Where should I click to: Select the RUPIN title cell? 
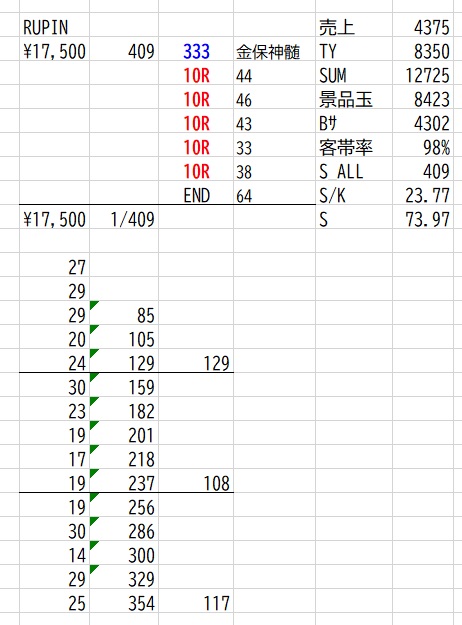pos(55,28)
